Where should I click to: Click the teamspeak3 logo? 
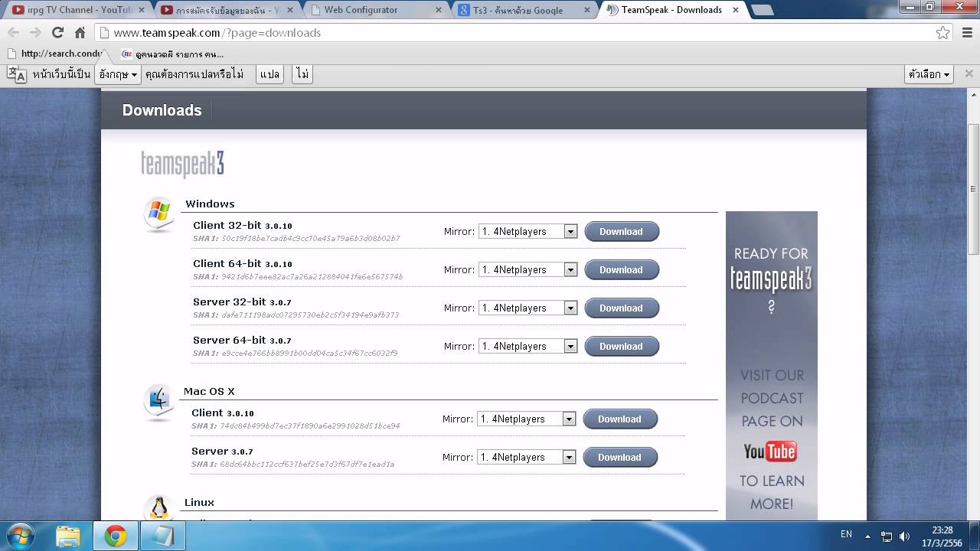coord(182,164)
